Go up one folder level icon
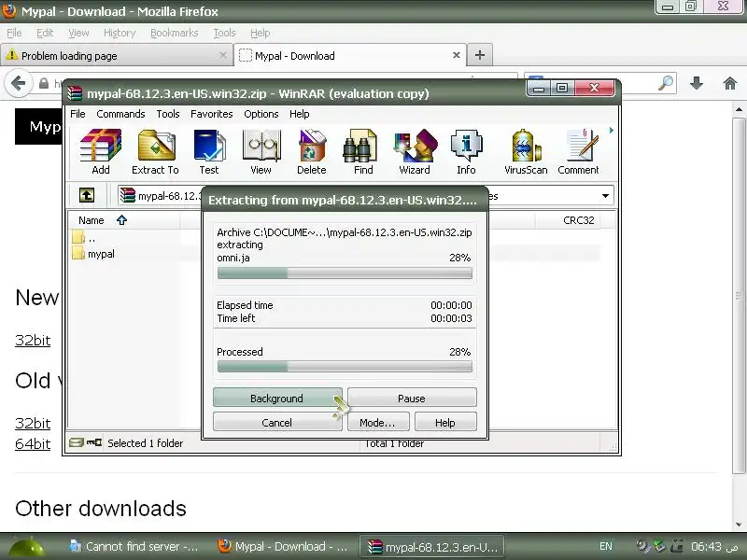747x560 pixels. click(86, 195)
